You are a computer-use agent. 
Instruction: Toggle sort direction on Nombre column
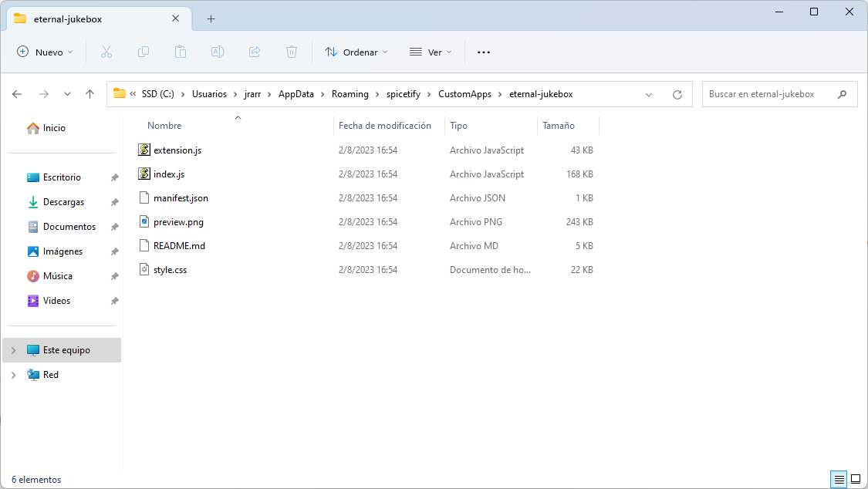tap(164, 125)
